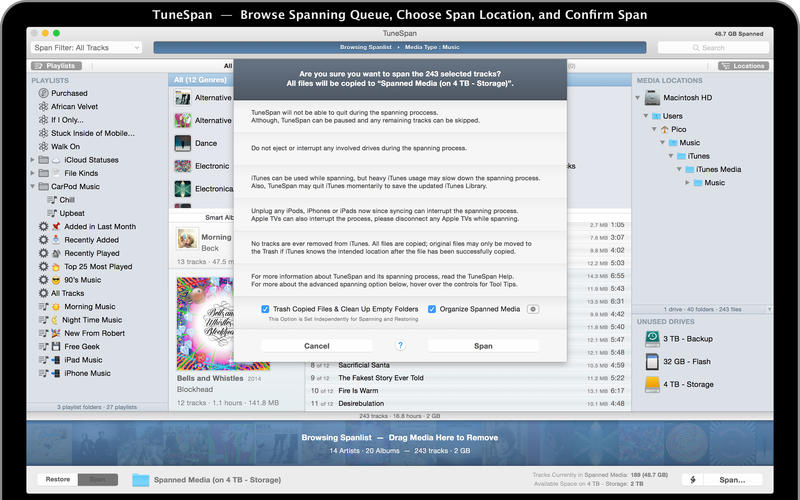Open the Span Filter: All Tracks dropdown
The height and width of the screenshot is (500, 800).
pyautogui.click(x=86, y=47)
